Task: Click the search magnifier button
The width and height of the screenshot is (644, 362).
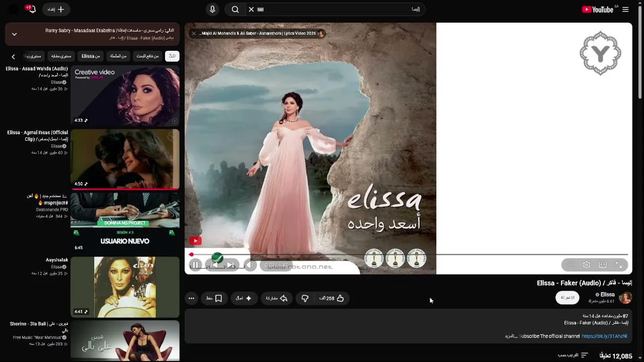Action: [235, 10]
